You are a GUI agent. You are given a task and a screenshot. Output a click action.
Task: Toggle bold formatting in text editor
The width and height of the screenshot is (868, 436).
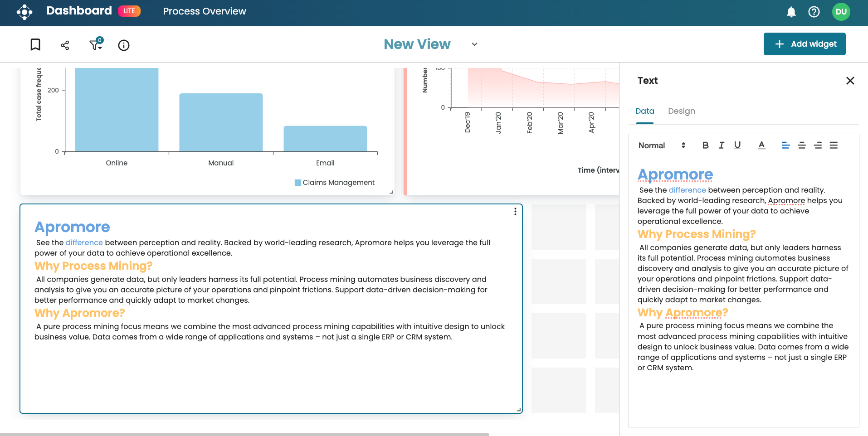[705, 145]
